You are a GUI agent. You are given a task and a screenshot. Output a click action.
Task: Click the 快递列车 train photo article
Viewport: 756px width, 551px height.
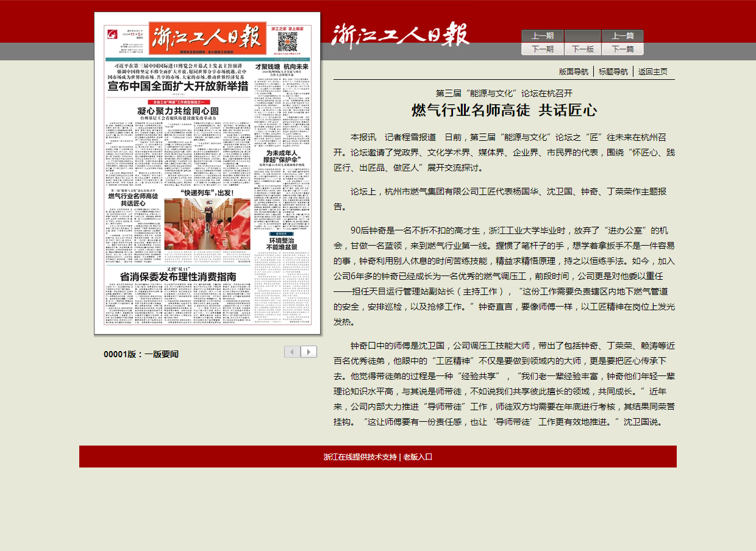tap(207, 223)
